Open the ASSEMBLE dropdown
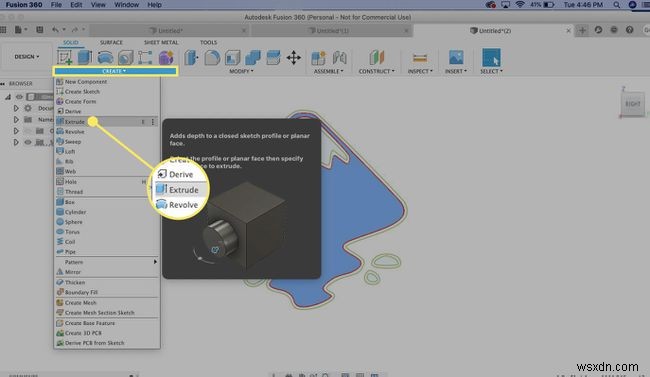Screen dimensions: 650x377 328,71
